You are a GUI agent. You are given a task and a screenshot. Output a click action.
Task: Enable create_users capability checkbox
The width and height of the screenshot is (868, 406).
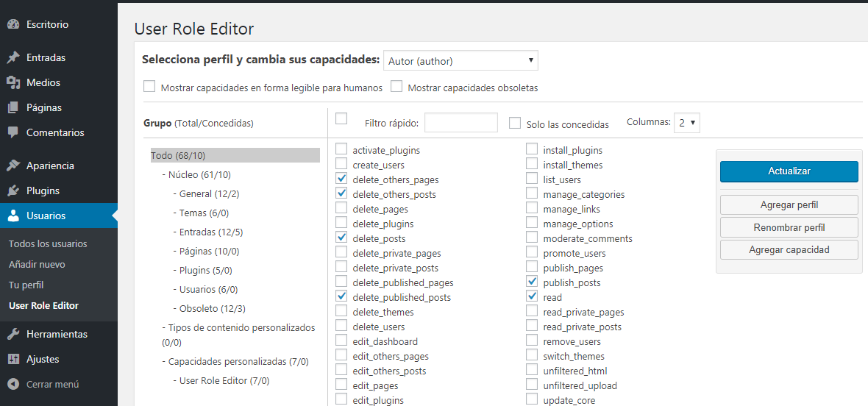[x=341, y=164]
